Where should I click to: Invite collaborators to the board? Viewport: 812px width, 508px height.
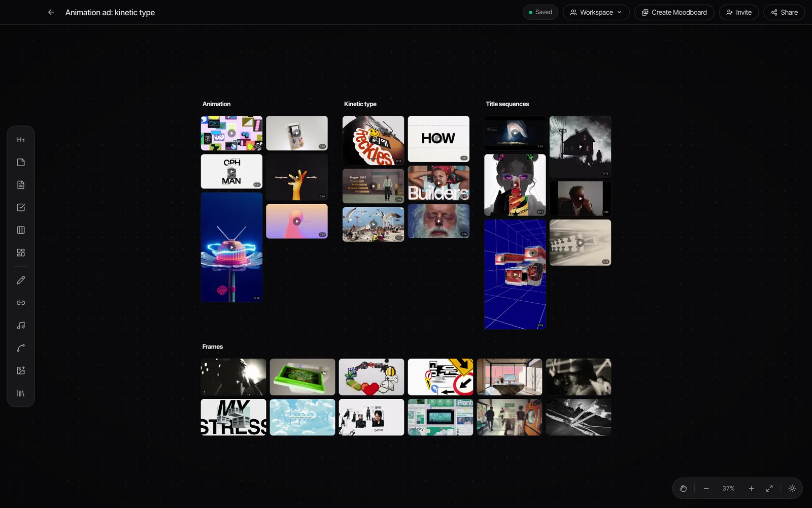pyautogui.click(x=738, y=12)
